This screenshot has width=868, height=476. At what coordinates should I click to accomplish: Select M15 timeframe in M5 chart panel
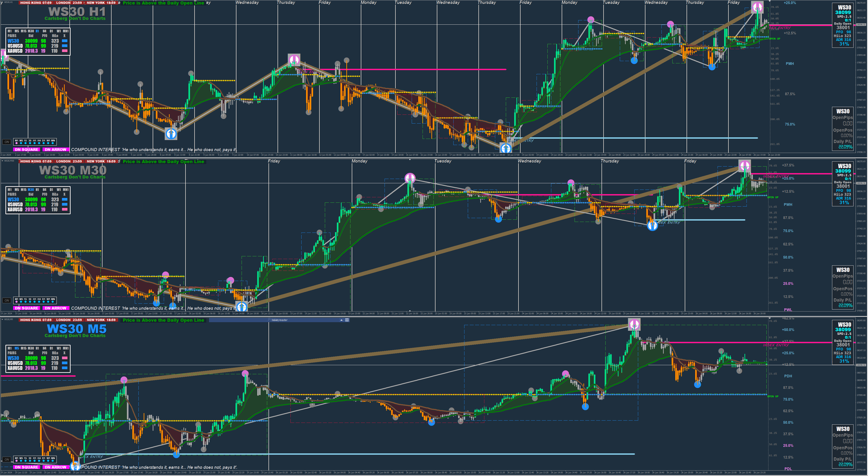(24, 348)
